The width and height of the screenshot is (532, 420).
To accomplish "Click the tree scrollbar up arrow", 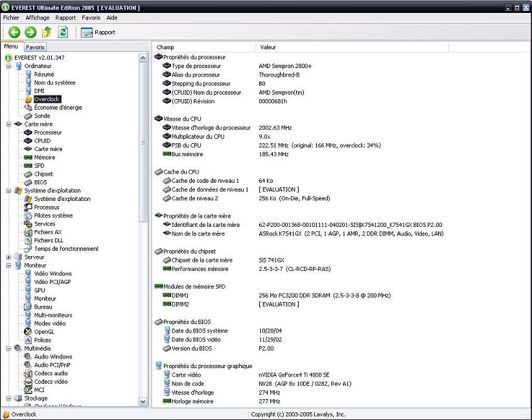I will 143,58.
